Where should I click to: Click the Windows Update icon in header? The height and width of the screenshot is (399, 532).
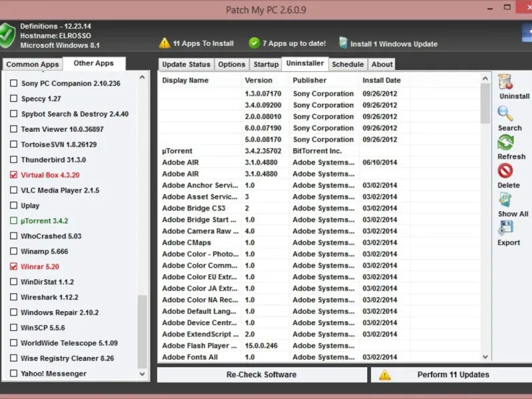click(343, 43)
